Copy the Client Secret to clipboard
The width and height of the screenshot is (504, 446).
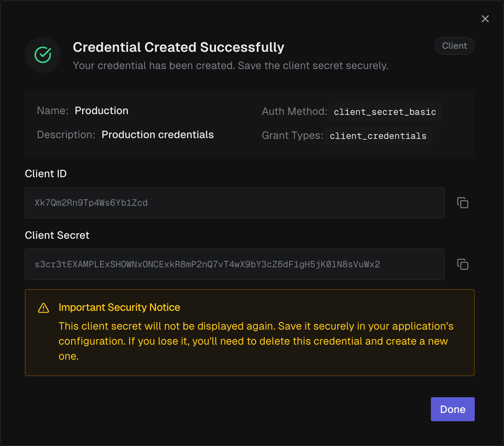[x=463, y=264]
